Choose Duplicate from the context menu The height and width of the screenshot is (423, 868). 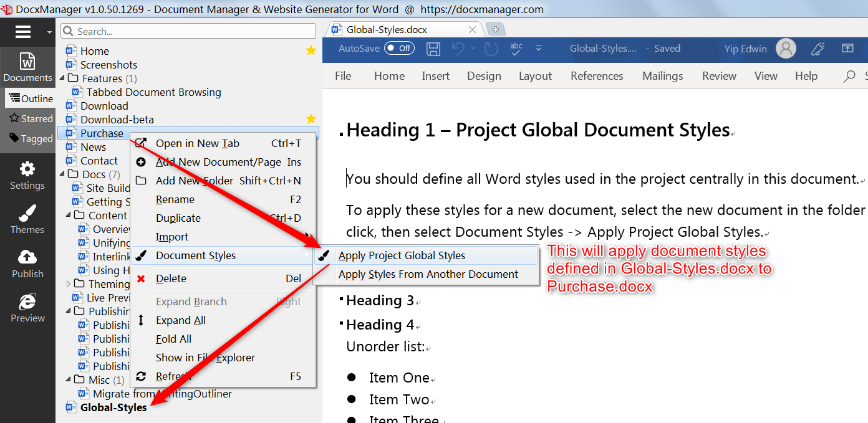223,218
